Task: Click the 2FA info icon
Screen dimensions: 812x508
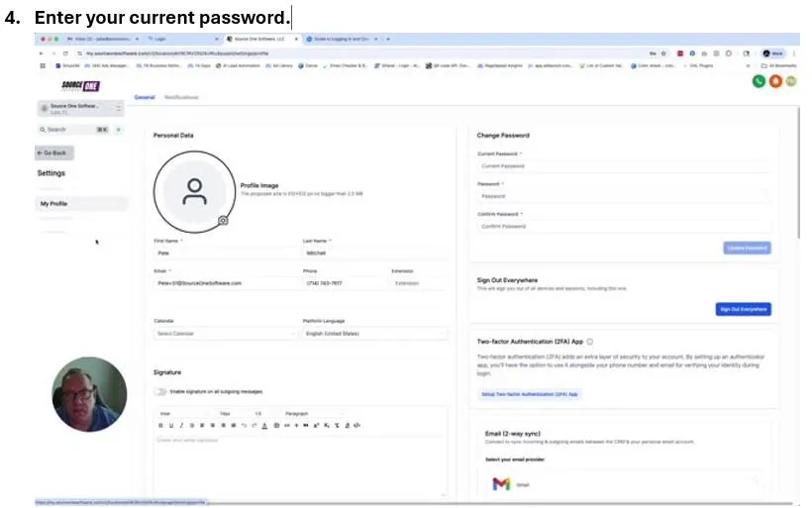Action: [590, 342]
